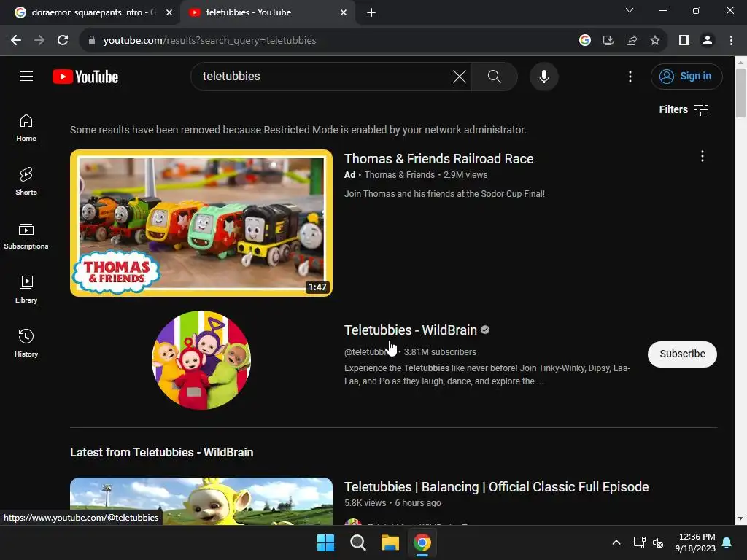View site information via lock icon
Viewport: 747px width, 560px height.
[92, 41]
